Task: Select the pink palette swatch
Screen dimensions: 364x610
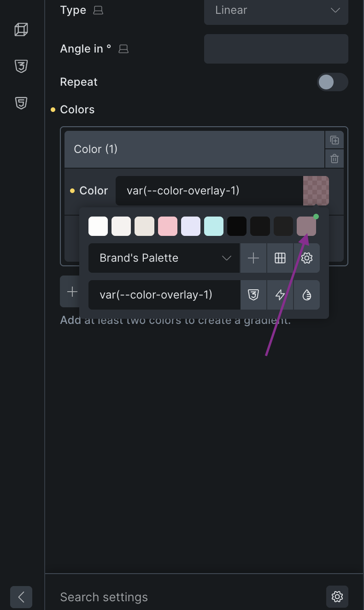Action: 168,227
